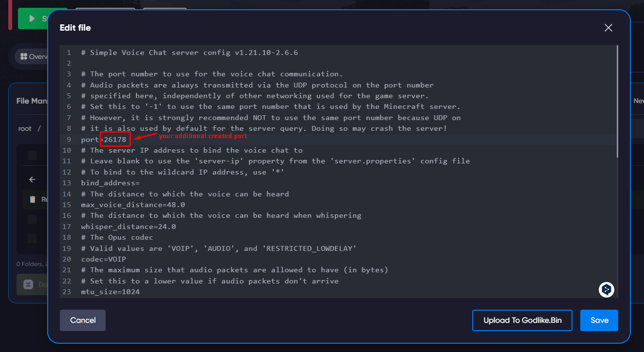The width and height of the screenshot is (644, 352).
Task: Close the Edit file dialog
Action: pos(608,28)
